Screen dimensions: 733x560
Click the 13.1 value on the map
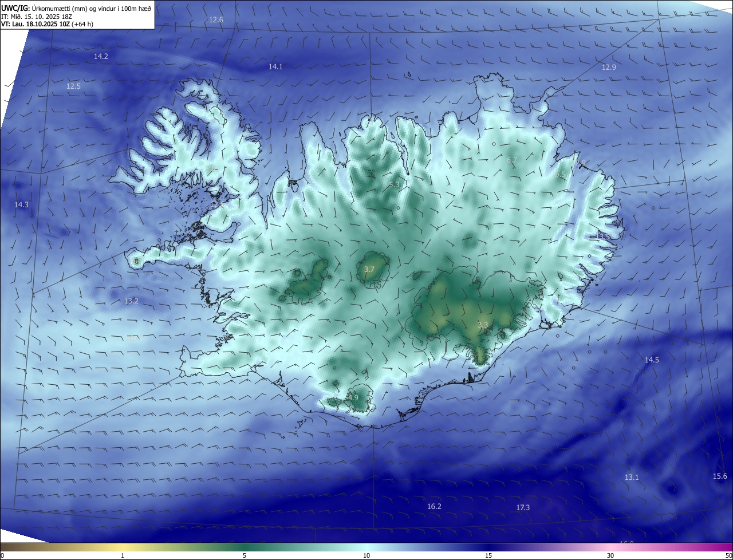tap(632, 477)
